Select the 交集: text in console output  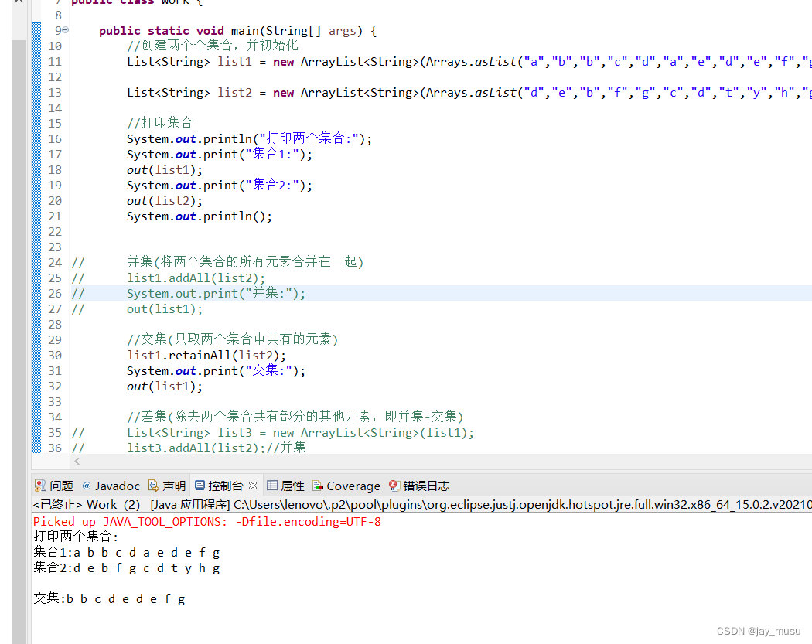(48, 598)
